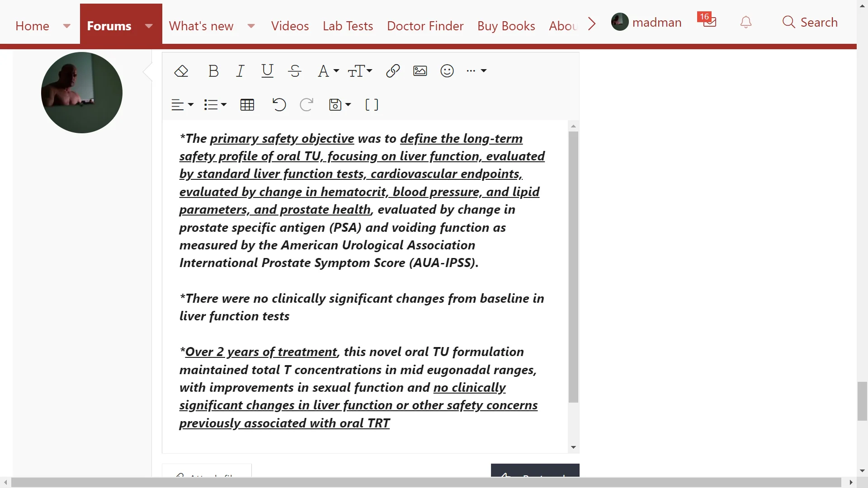The image size is (868, 488).
Task: Open the poster's avatar profile picture
Action: [x=82, y=93]
